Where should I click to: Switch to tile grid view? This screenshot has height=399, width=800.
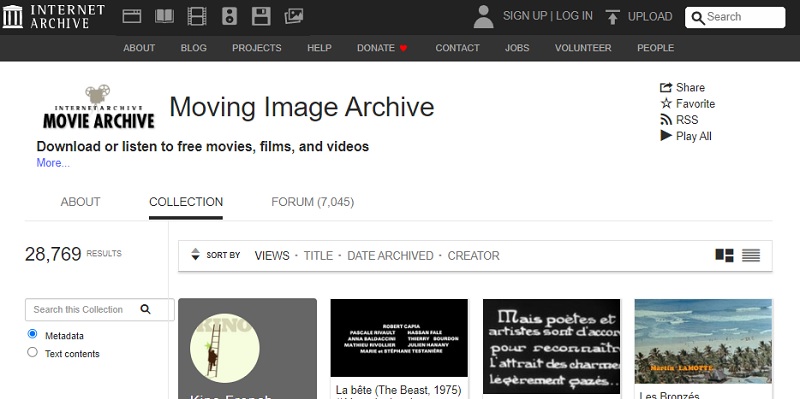point(724,255)
